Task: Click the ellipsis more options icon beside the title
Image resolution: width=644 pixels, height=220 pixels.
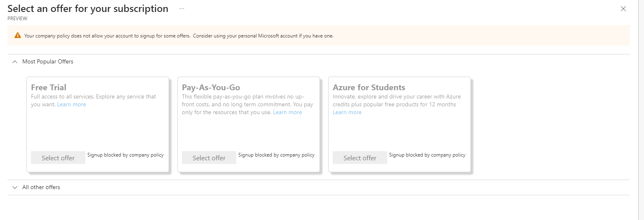Action: pos(182,9)
